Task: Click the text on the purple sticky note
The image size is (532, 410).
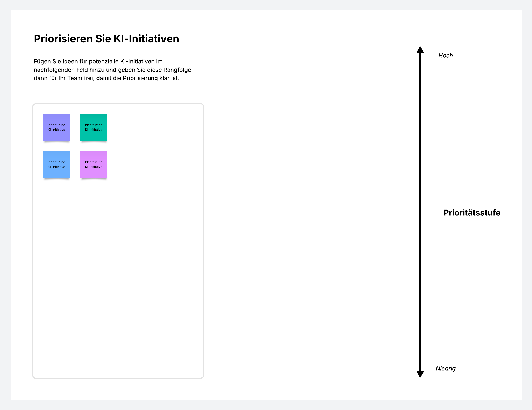Action: (x=56, y=127)
